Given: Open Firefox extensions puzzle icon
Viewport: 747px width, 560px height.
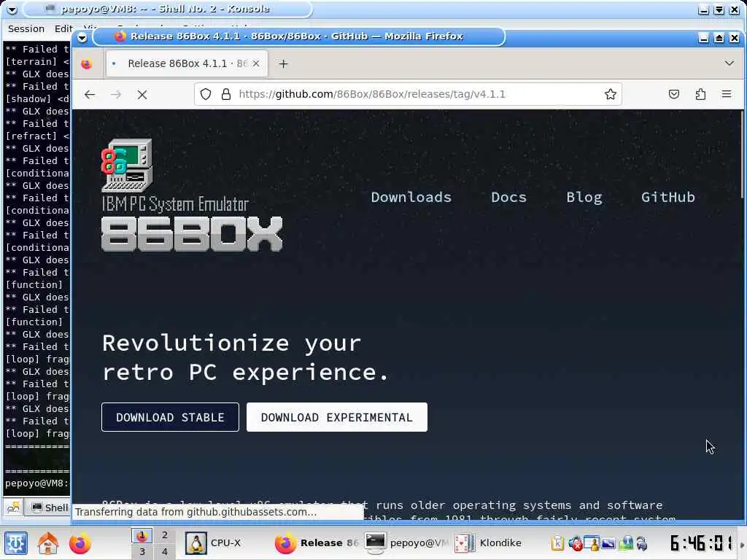Looking at the screenshot, I should [x=700, y=94].
